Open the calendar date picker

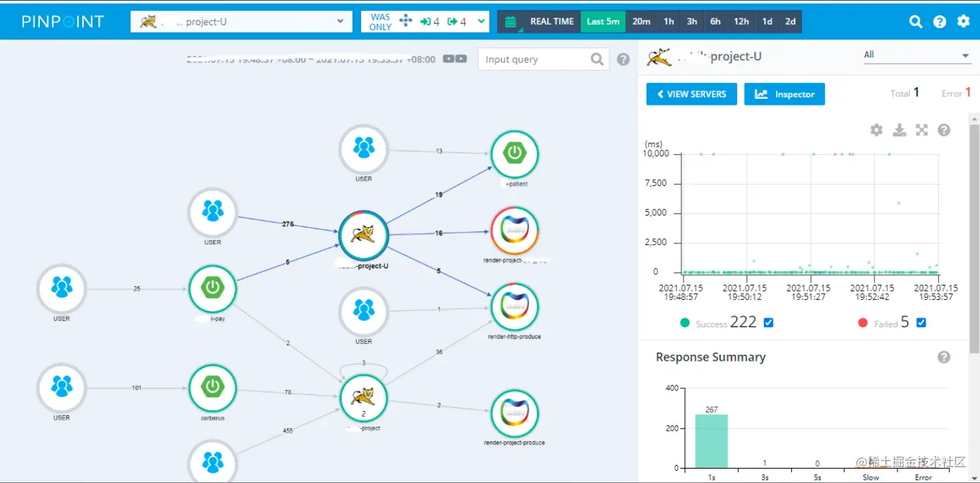click(511, 21)
